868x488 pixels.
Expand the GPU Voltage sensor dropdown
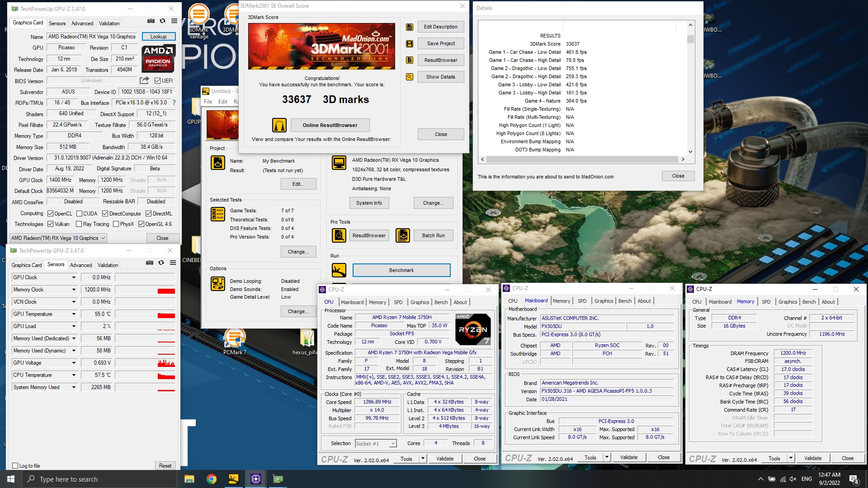[x=74, y=363]
